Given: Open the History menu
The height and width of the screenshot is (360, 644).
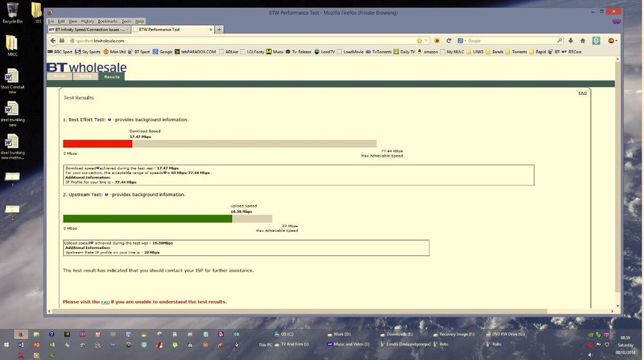Looking at the screenshot, I should pos(88,21).
